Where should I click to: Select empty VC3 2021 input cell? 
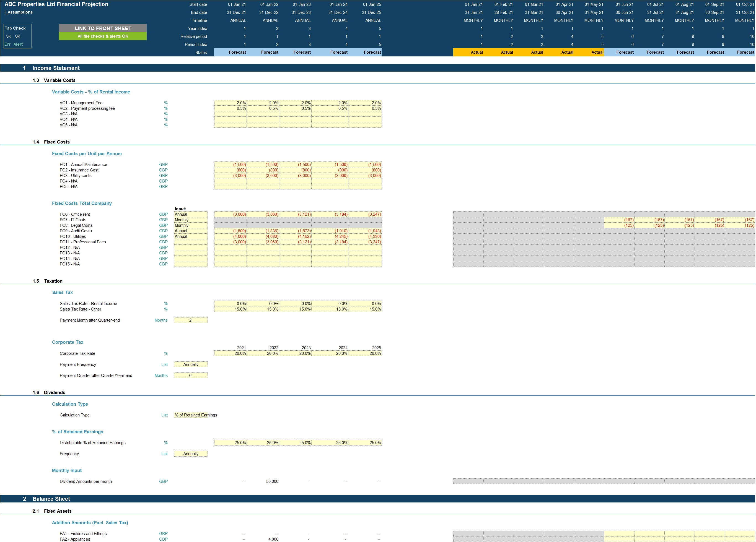[x=230, y=114]
